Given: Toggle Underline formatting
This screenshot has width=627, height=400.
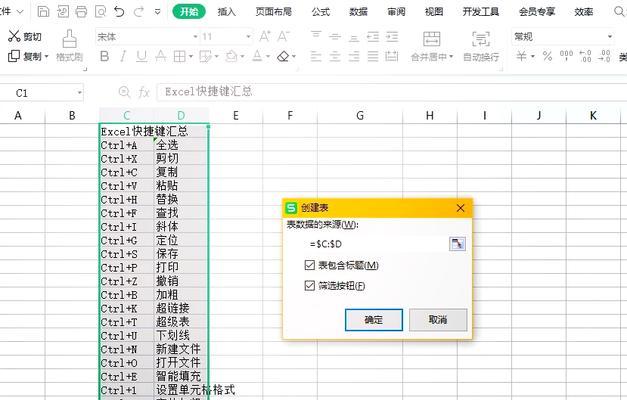Looking at the screenshot, I should 142,56.
